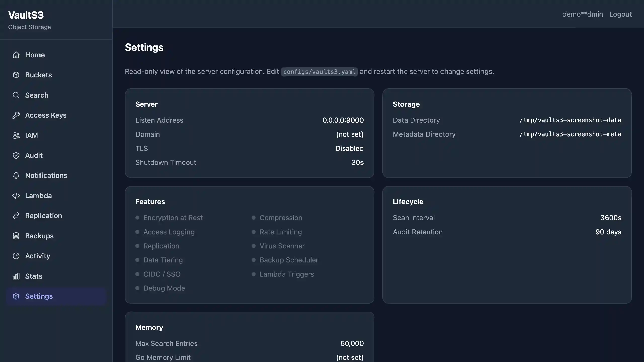The height and width of the screenshot is (362, 644).
Task: Click the IAM users icon
Action: 16,135
